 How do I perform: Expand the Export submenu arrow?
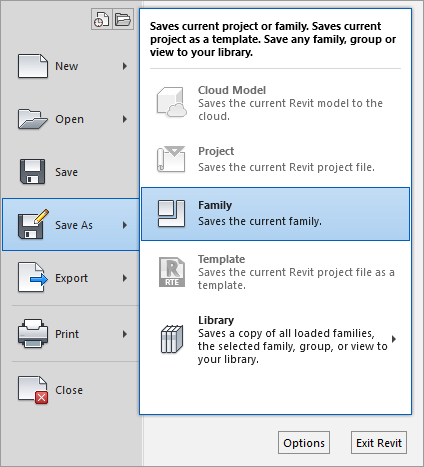coord(125,278)
